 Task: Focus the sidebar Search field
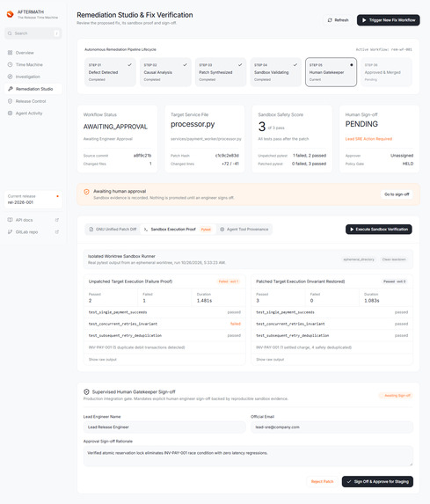33,33
